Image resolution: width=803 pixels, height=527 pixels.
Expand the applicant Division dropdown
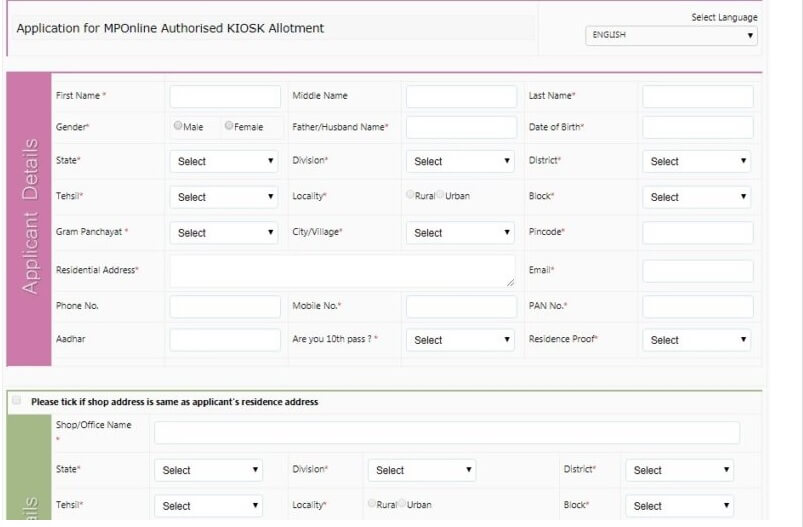click(x=460, y=161)
